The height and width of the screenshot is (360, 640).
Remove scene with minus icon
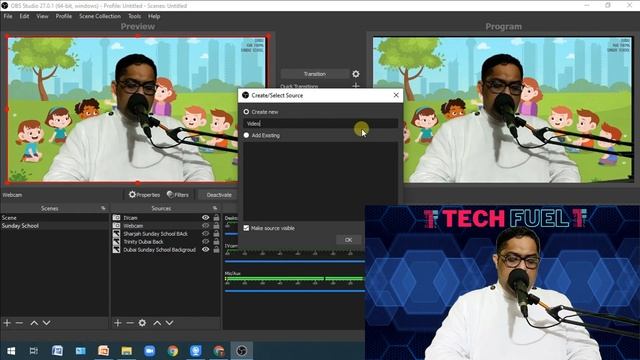coord(19,323)
